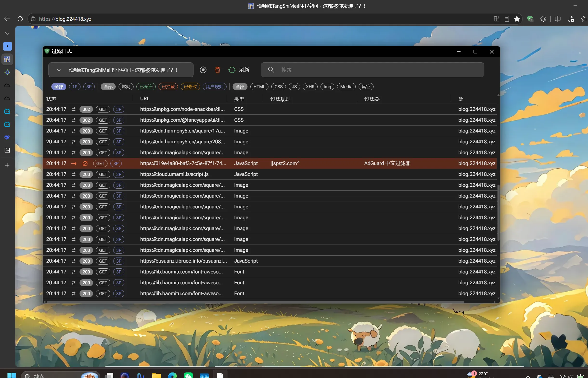Select the DeepSeek whale tab in the sidebar
588x378 pixels.
tap(7, 137)
